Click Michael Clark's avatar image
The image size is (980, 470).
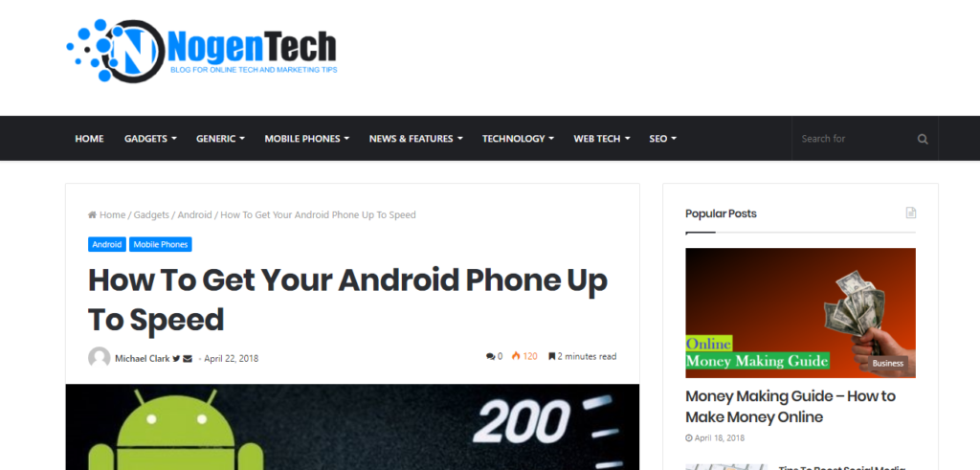click(x=100, y=358)
